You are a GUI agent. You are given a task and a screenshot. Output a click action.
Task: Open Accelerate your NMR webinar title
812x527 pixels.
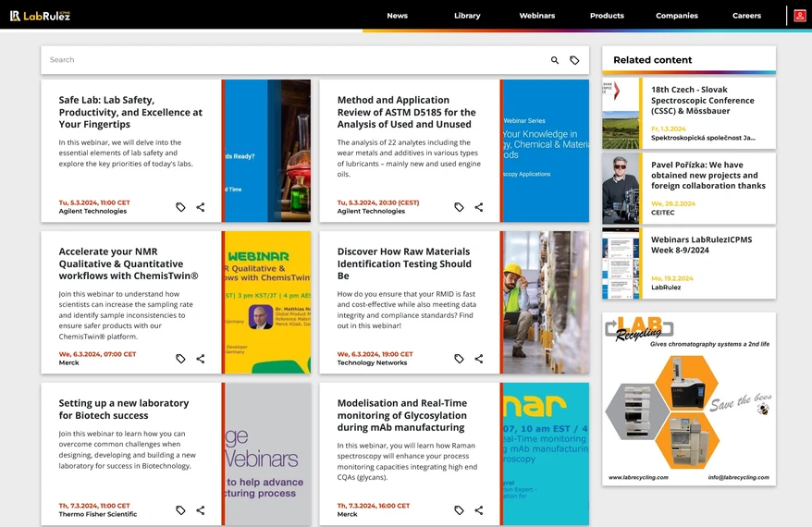click(129, 263)
